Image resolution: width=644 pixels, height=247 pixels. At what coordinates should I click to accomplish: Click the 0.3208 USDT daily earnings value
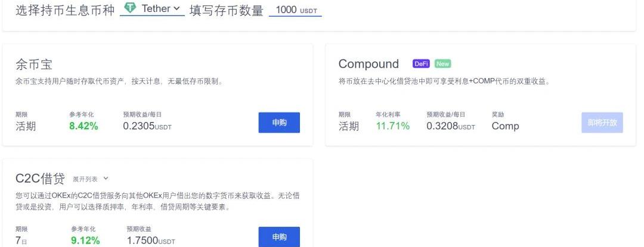[451, 126]
